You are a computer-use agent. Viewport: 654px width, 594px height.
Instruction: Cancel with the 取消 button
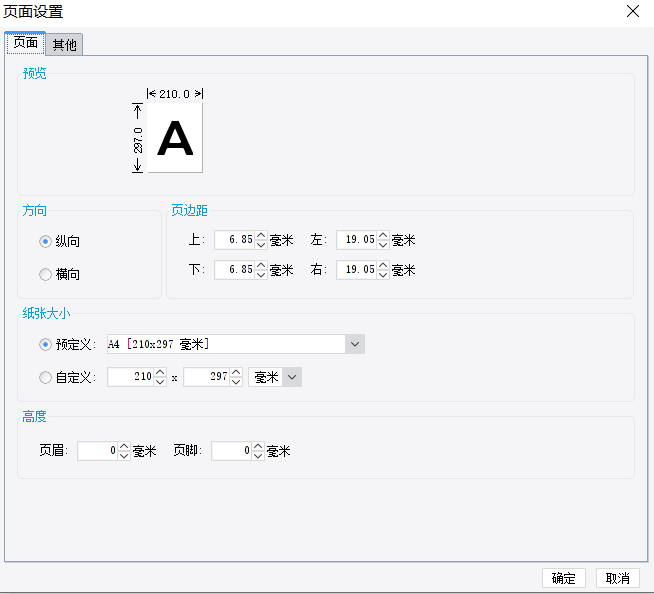pyautogui.click(x=618, y=578)
